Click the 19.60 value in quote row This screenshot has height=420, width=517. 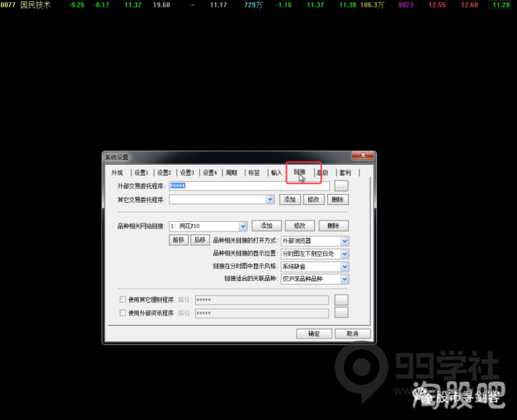click(162, 5)
